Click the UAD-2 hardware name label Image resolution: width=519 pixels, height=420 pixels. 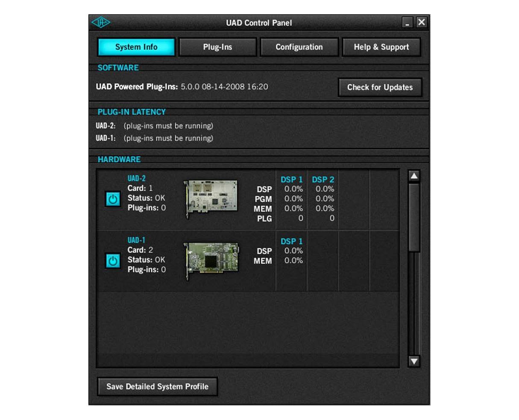click(136, 178)
